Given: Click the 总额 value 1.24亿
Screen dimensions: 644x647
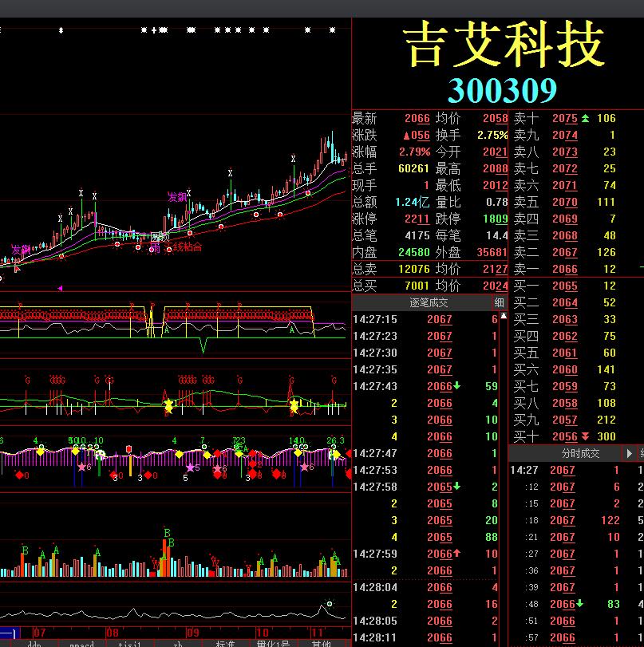Looking at the screenshot, I should point(413,202).
